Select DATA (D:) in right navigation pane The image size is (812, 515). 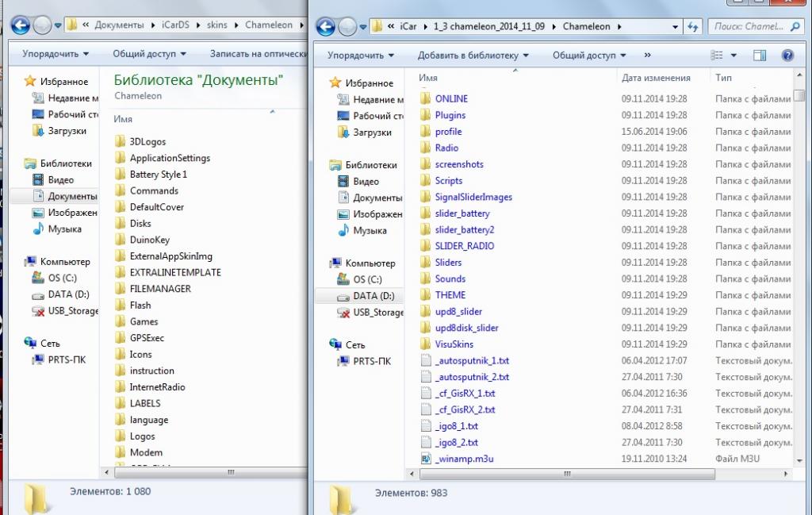coord(373,296)
